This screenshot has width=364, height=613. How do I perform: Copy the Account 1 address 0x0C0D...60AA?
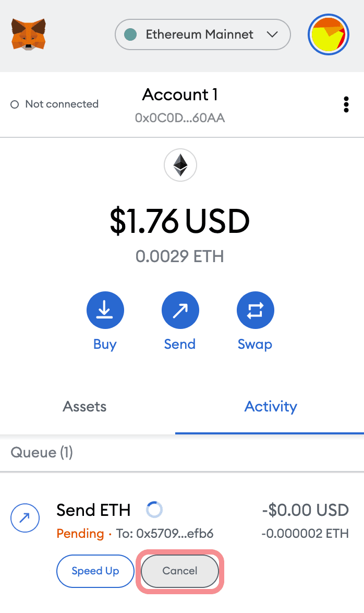tap(180, 118)
